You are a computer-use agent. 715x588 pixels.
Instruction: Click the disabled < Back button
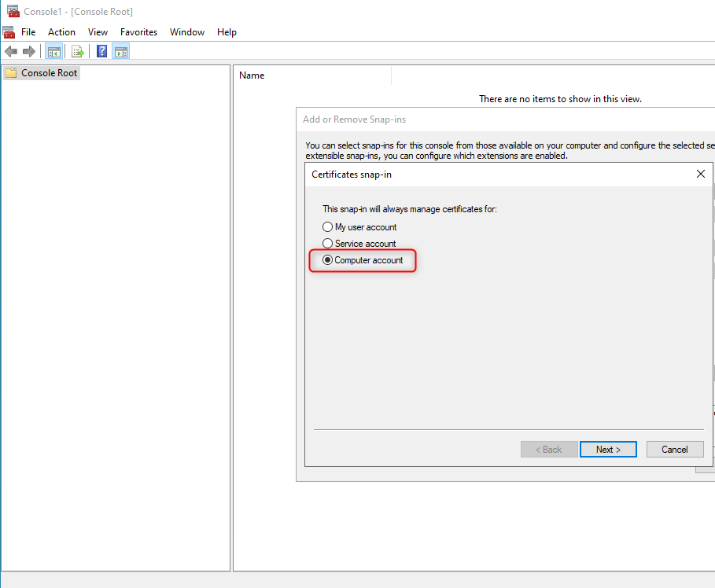[x=549, y=450]
